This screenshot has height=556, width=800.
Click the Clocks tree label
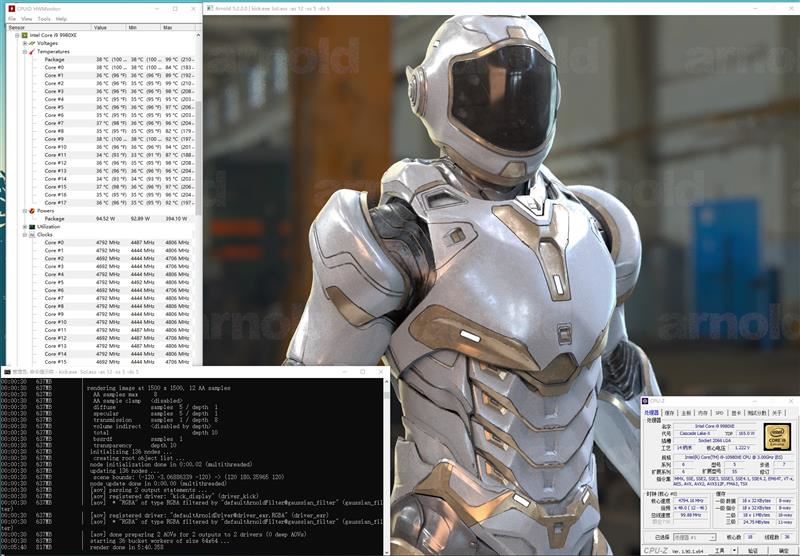click(x=45, y=235)
